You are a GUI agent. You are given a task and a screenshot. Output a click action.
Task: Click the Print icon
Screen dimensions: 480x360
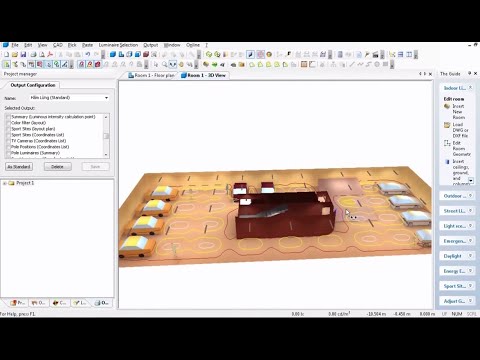(x=34, y=54)
